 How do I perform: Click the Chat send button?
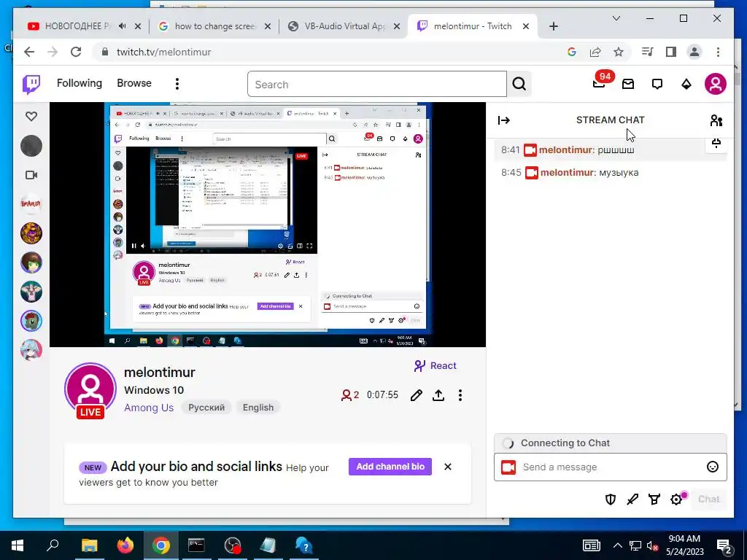tap(708, 499)
